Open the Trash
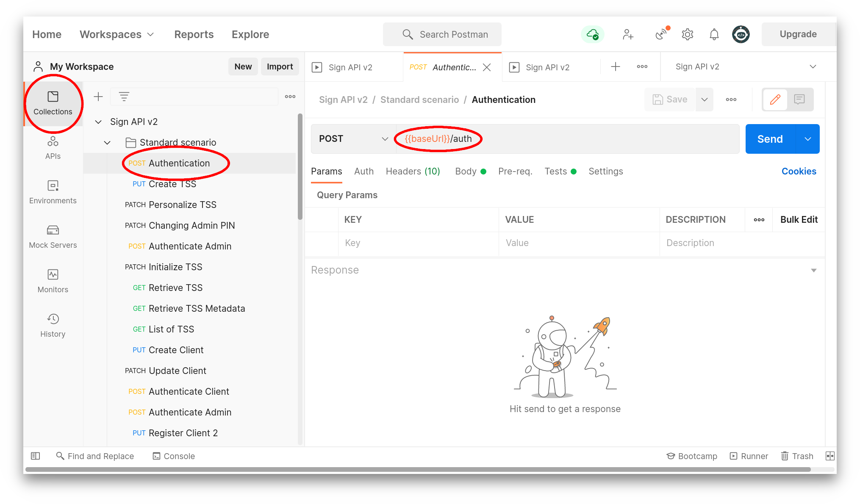860x504 pixels. [797, 456]
